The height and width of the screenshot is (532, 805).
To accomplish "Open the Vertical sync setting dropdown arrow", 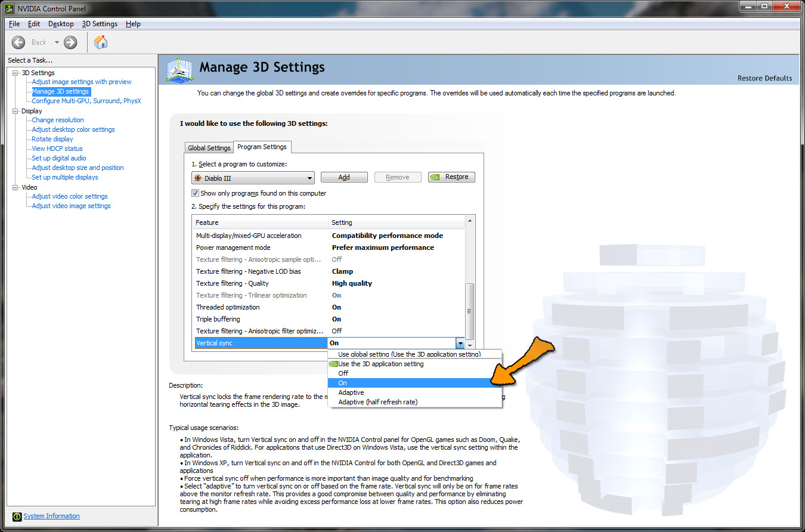I will [460, 343].
